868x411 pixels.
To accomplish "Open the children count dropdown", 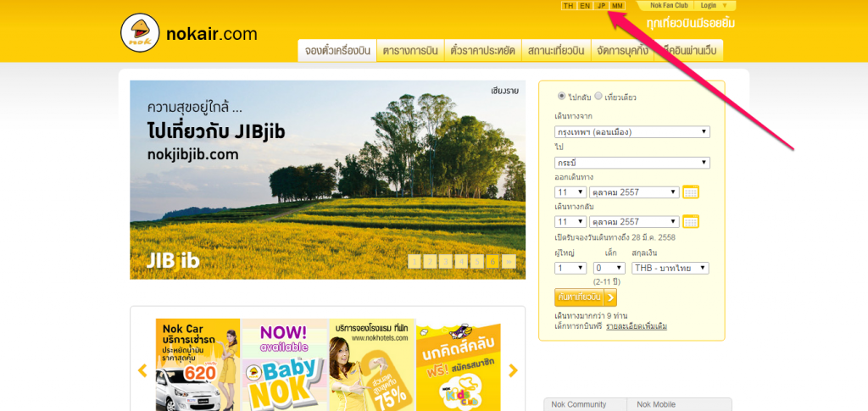I will coord(609,268).
